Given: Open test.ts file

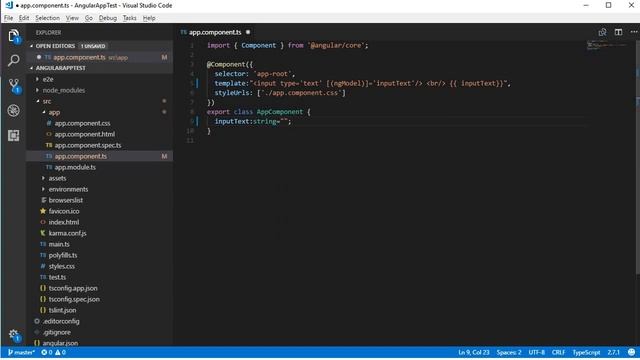Looking at the screenshot, I should 100,278.
